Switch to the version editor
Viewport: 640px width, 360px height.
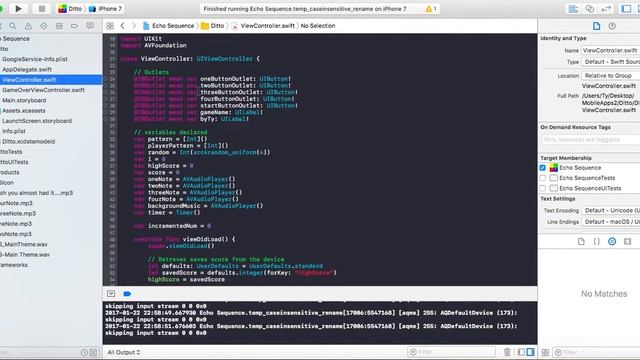tap(607, 9)
